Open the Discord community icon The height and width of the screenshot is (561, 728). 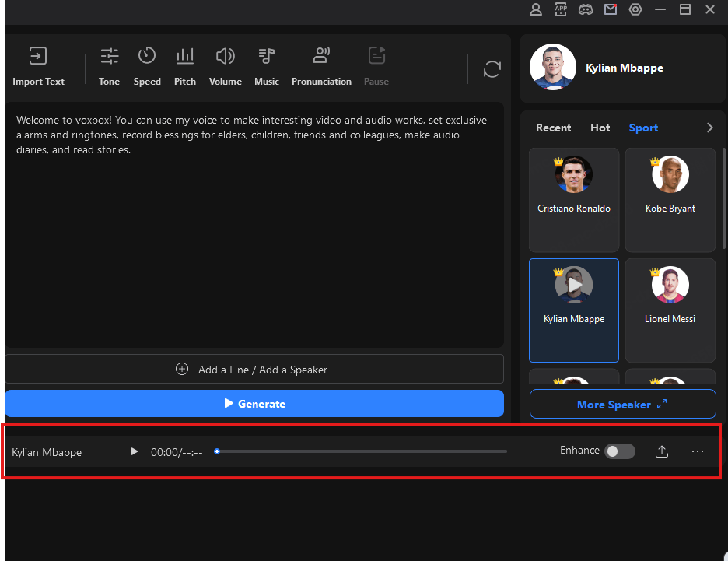pos(586,9)
